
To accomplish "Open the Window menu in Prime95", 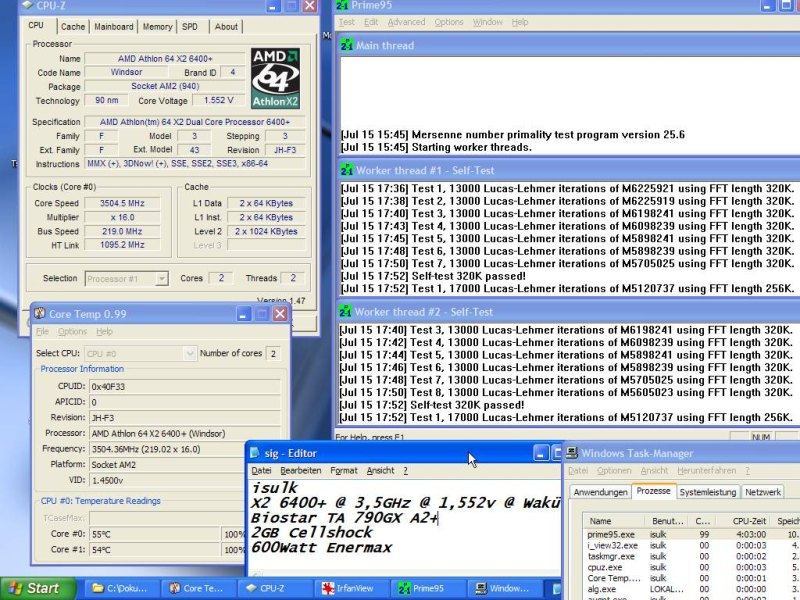I will (x=488, y=22).
